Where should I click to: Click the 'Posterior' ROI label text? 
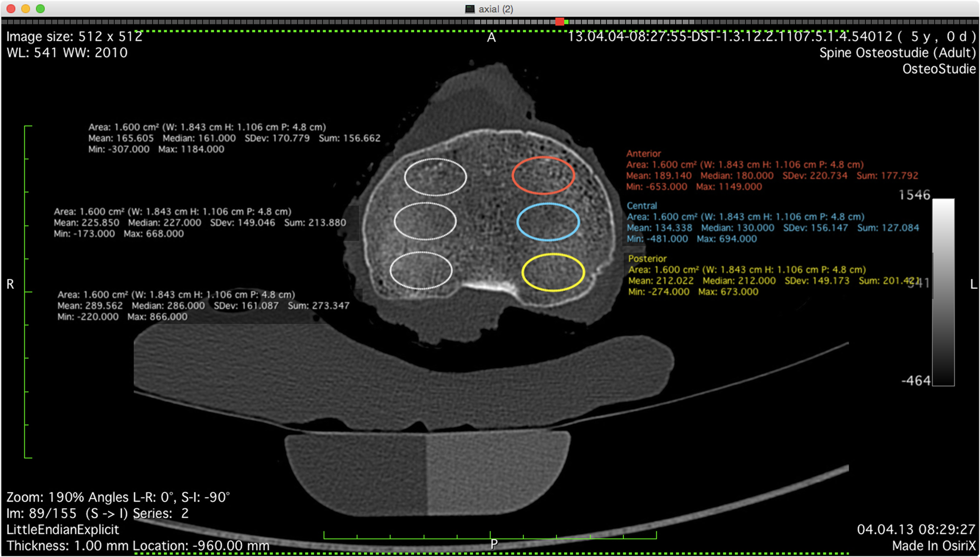click(647, 259)
